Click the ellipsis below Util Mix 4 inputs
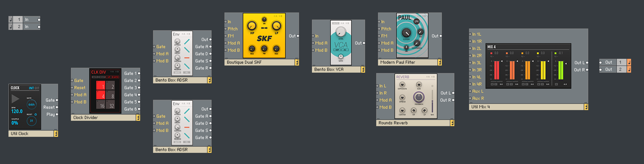This screenshot has height=164, width=644. tap(470, 102)
